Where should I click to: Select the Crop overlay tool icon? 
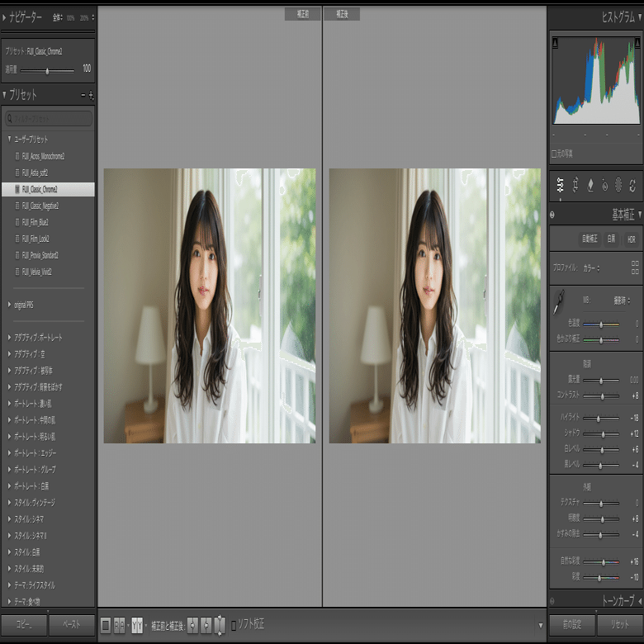[x=575, y=185]
